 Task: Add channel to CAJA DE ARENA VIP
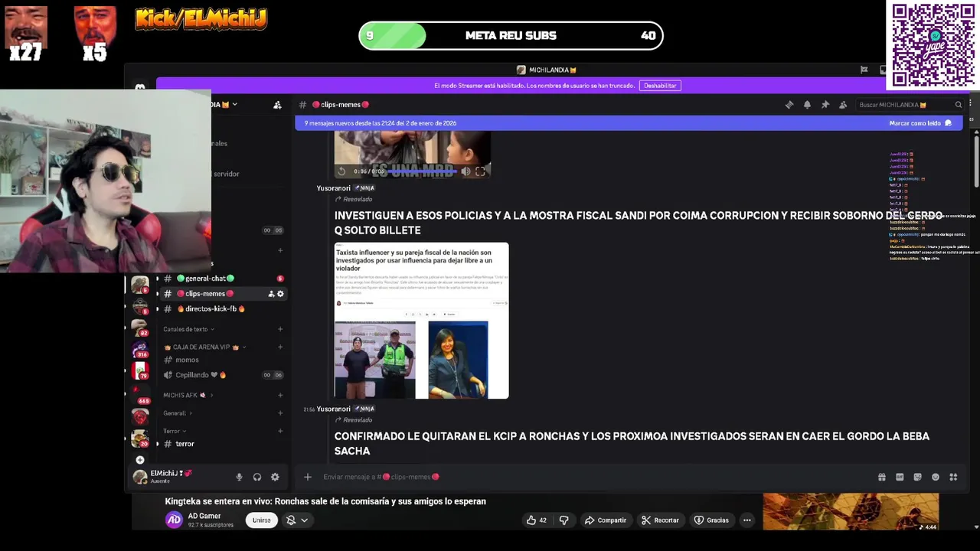click(x=280, y=347)
